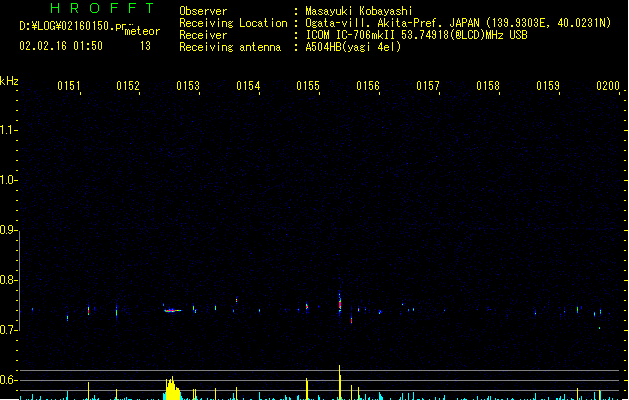Screen dimensions: 629x400
Task: Click the kHz axis unit label
Action: coord(9,81)
